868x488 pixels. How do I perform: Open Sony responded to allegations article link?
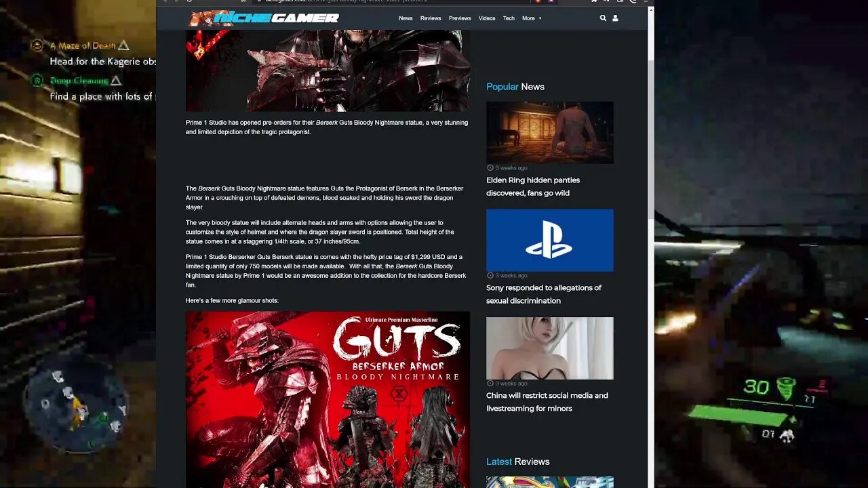click(x=544, y=294)
